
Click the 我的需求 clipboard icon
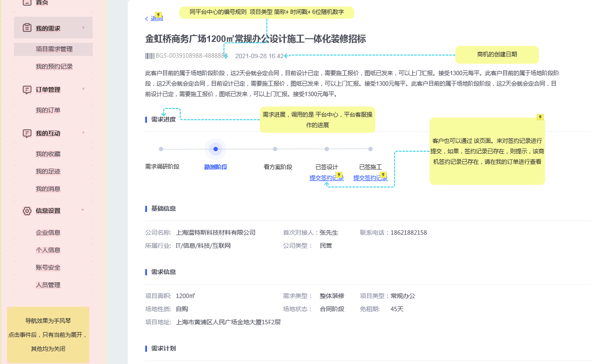click(x=27, y=28)
